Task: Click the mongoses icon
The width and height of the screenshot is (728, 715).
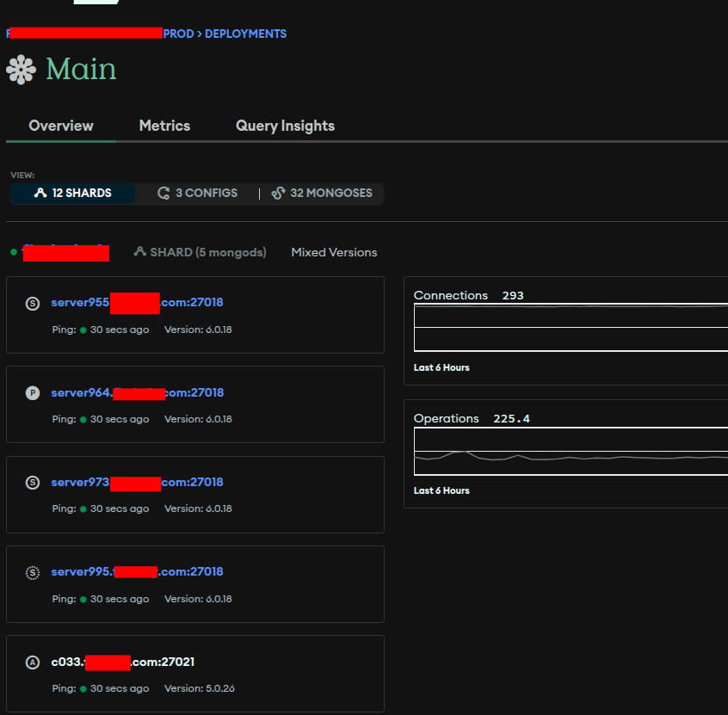Action: click(x=278, y=193)
